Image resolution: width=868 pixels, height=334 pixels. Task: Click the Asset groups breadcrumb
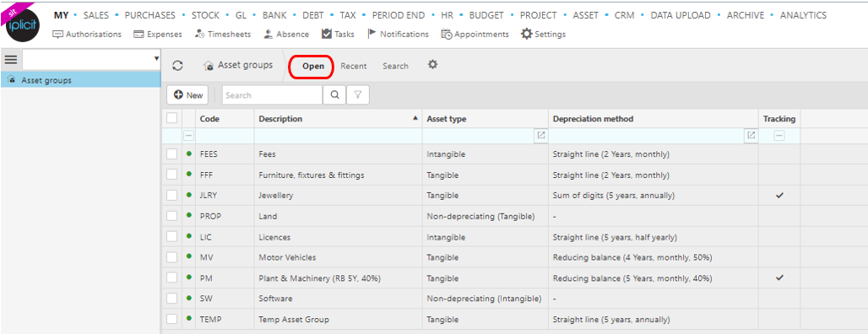tap(238, 65)
